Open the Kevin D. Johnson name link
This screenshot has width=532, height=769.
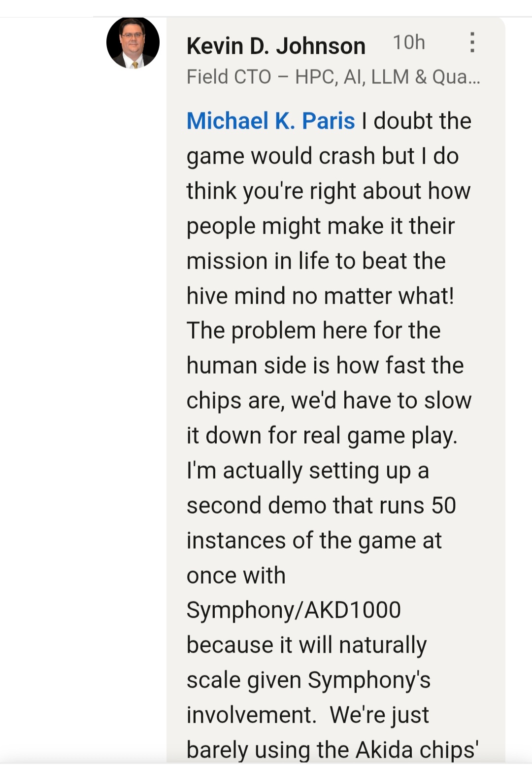[x=276, y=46]
